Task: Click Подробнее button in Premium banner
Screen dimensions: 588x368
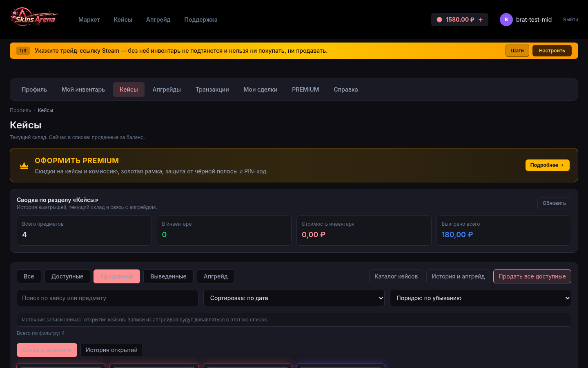Action: click(x=547, y=165)
